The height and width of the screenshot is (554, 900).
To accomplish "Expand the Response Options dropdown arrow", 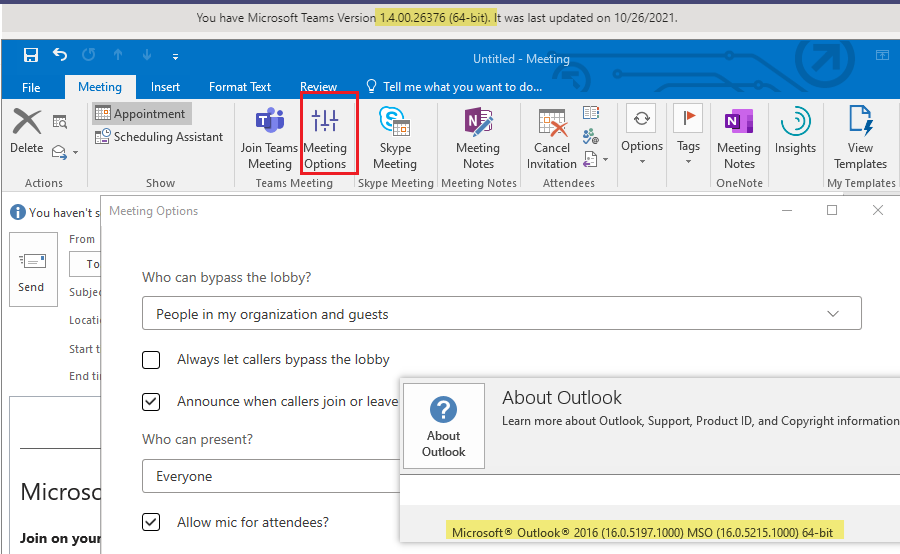I will click(606, 160).
